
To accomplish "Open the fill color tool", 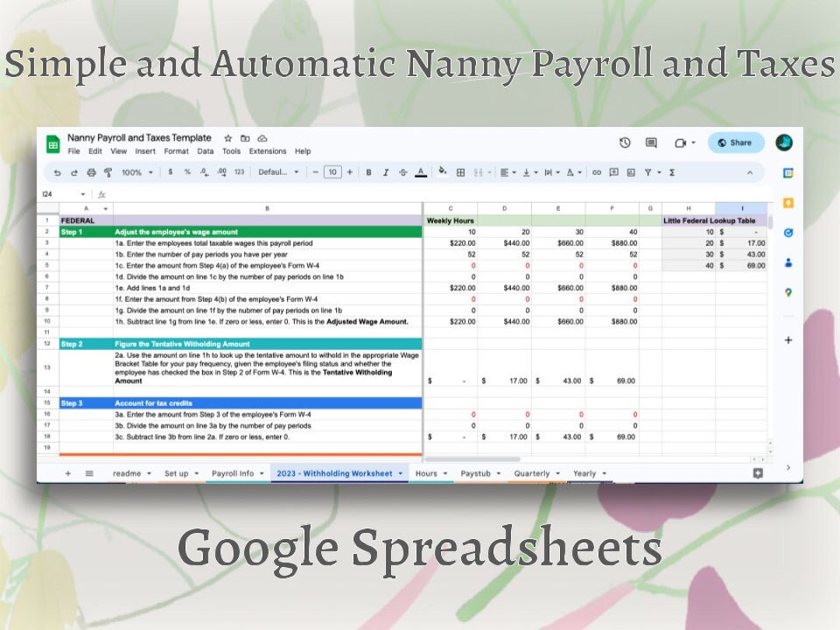I will click(442, 172).
